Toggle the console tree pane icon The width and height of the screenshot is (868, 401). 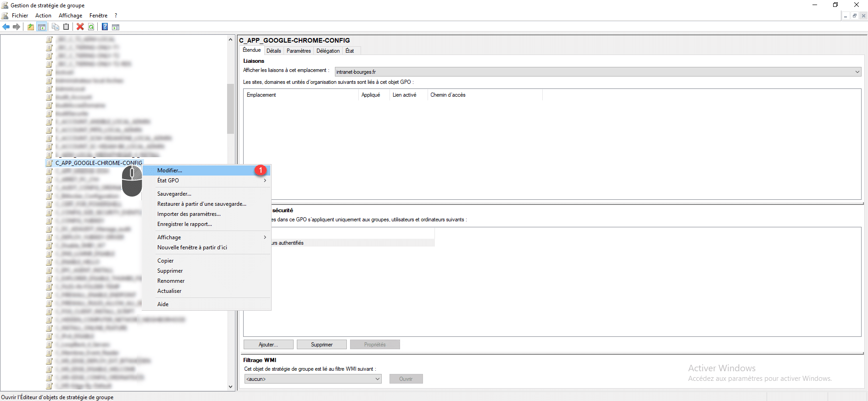pyautogui.click(x=41, y=27)
